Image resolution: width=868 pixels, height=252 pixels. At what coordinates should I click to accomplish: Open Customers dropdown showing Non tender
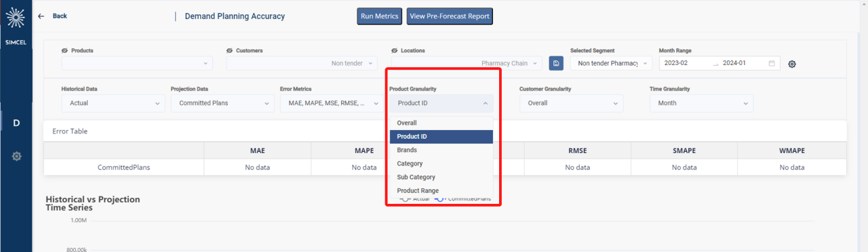point(302,63)
